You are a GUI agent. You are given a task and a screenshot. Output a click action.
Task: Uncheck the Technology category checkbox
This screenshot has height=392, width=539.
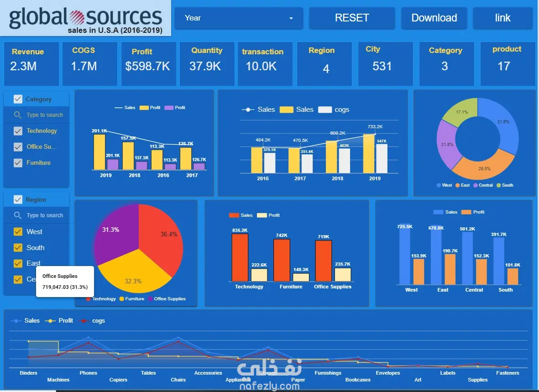[18, 131]
